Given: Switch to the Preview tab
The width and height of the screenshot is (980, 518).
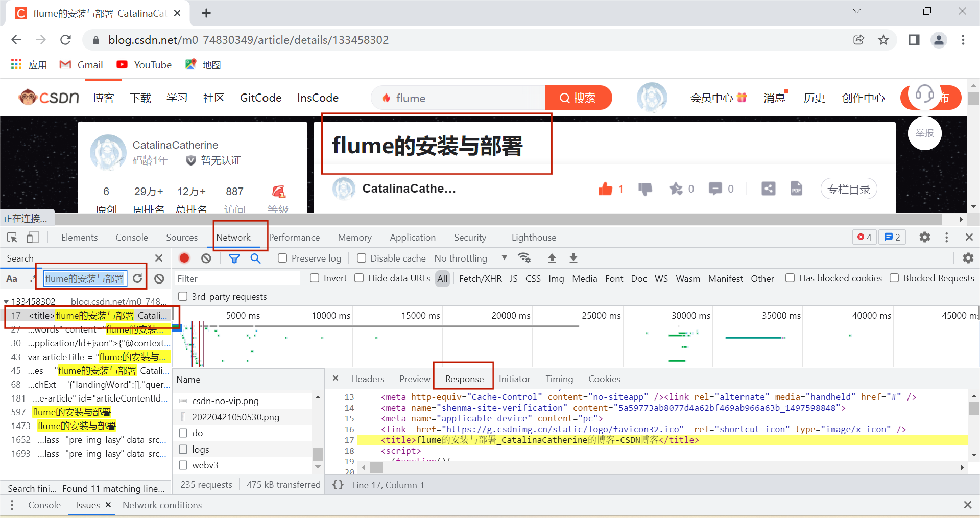Looking at the screenshot, I should pyautogui.click(x=414, y=379).
